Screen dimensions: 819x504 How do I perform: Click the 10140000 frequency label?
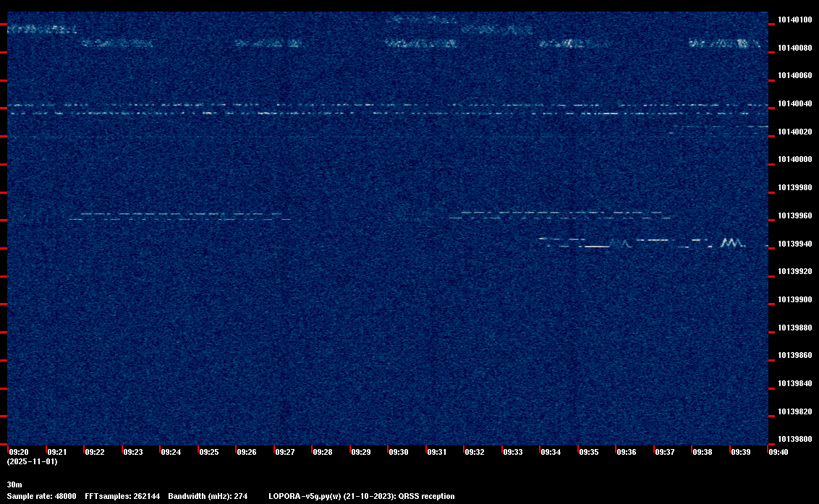click(x=795, y=159)
